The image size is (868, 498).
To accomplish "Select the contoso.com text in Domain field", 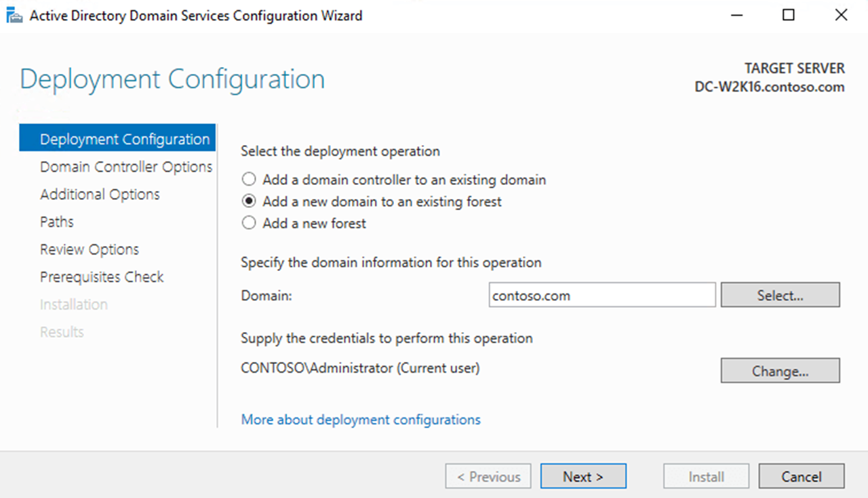I will [x=530, y=295].
